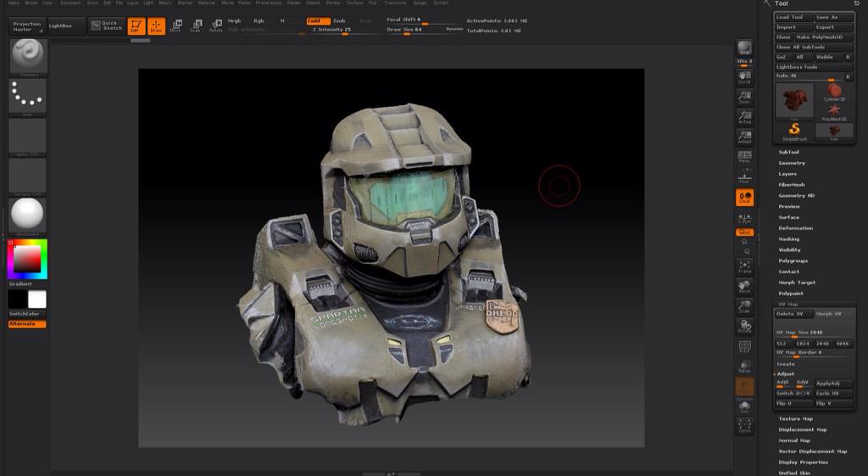Click the Save As button

[x=833, y=17]
